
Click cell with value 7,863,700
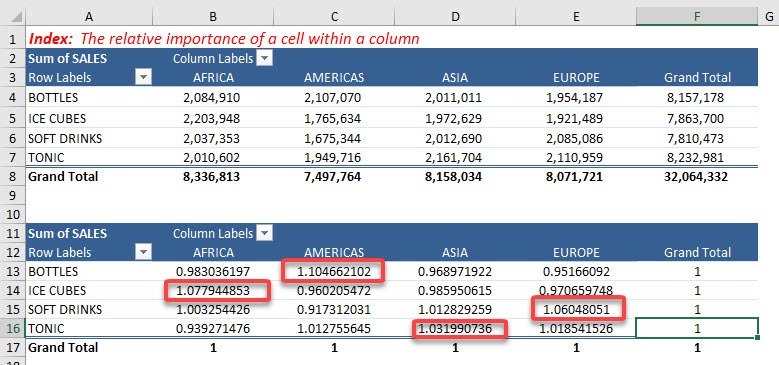pos(695,119)
